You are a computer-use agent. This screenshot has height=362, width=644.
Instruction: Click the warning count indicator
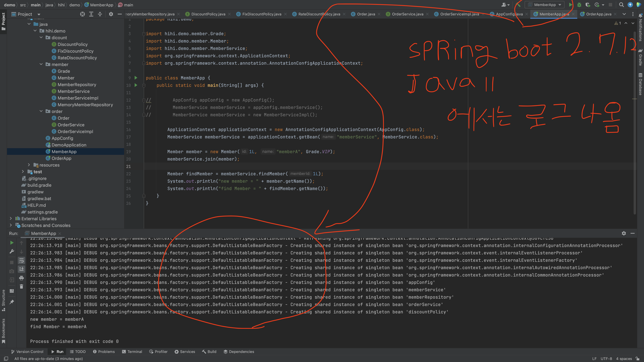618,23
